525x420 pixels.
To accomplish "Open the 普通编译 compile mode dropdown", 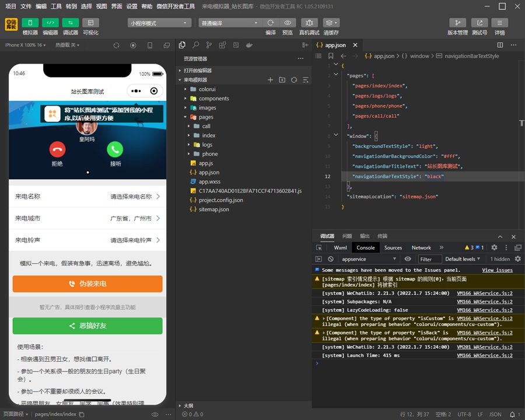I will (x=228, y=23).
